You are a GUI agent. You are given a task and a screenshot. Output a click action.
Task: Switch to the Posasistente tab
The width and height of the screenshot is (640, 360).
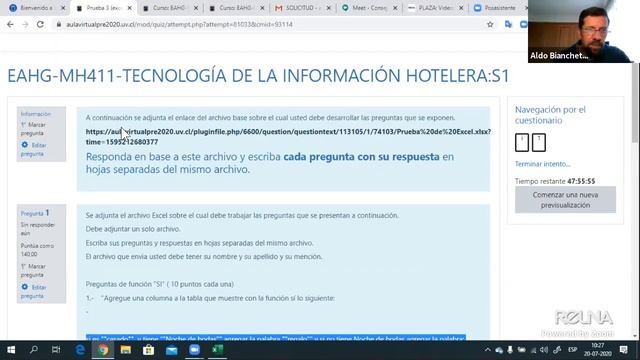coord(499,8)
